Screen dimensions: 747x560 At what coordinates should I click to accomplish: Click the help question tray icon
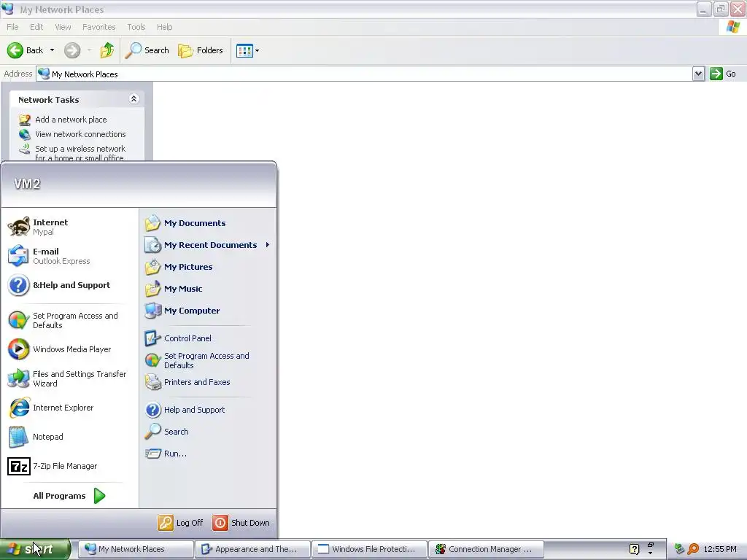(x=634, y=549)
